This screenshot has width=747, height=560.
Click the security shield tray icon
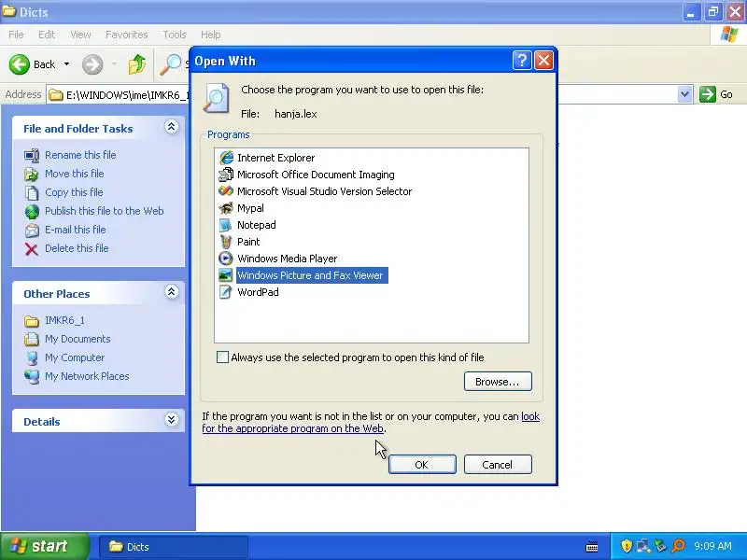point(627,546)
